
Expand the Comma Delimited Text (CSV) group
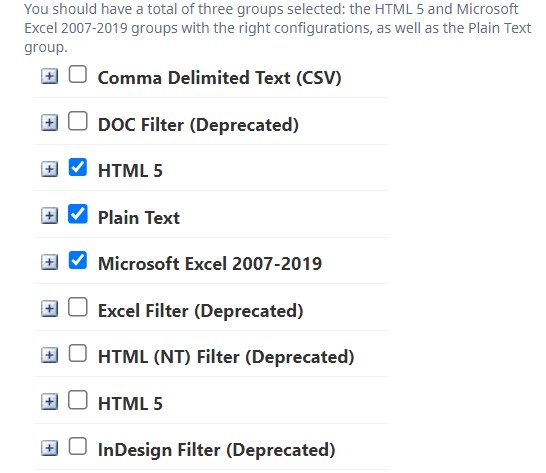[49, 76]
